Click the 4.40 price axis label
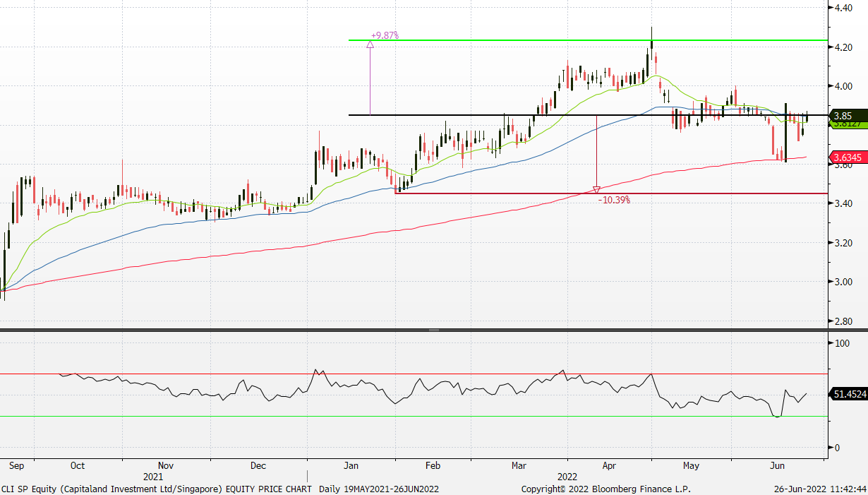The width and height of the screenshot is (868, 495). tap(843, 8)
